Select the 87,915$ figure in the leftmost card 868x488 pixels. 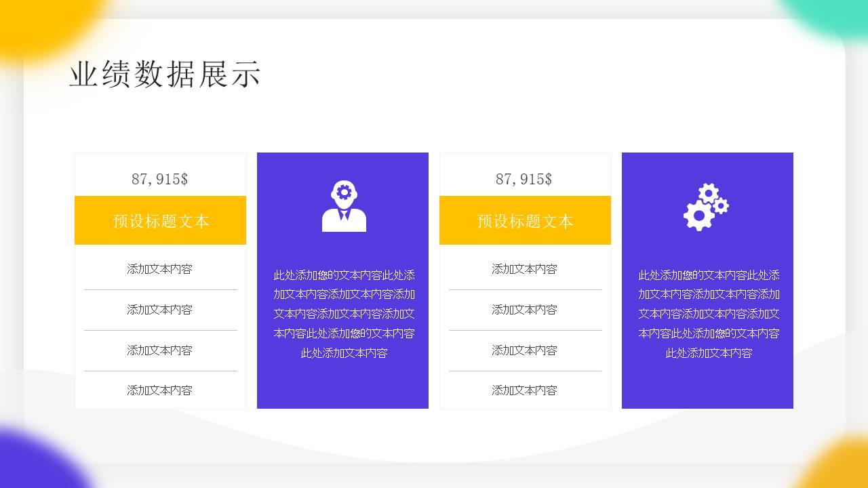(x=160, y=179)
